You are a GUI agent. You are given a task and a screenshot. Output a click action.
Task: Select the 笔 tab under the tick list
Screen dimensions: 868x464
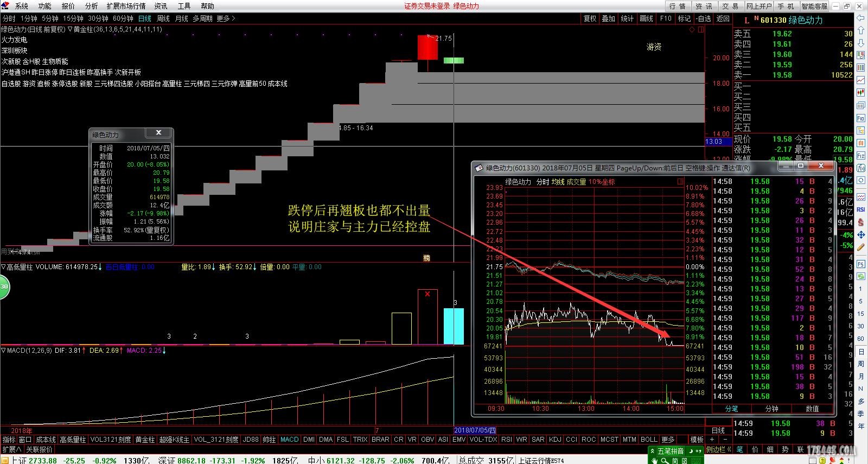(x=740, y=449)
